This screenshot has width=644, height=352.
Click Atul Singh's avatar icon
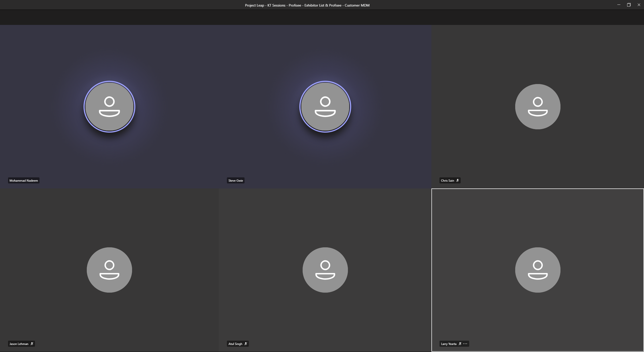[x=325, y=270]
